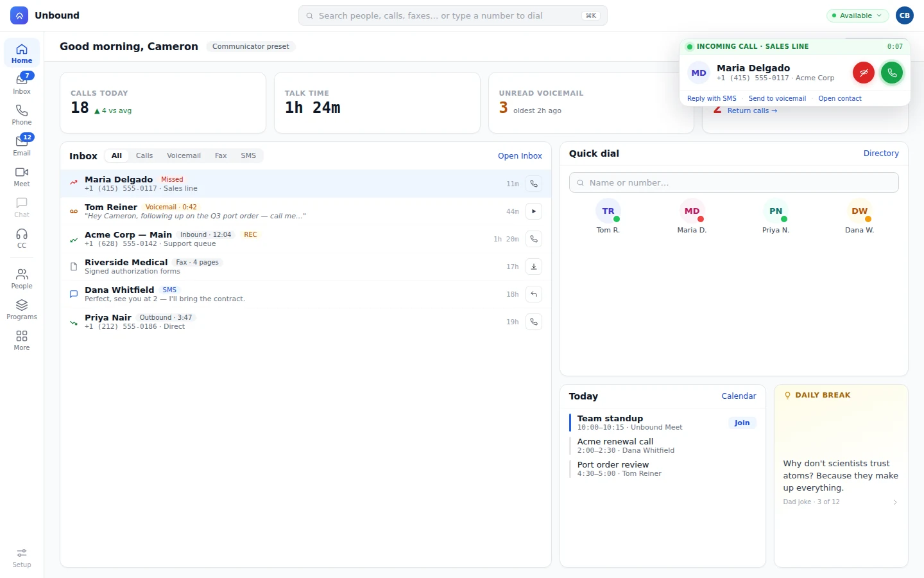Open the Calendar link in Today
Image resolution: width=924 pixels, height=578 pixels.
click(x=739, y=396)
